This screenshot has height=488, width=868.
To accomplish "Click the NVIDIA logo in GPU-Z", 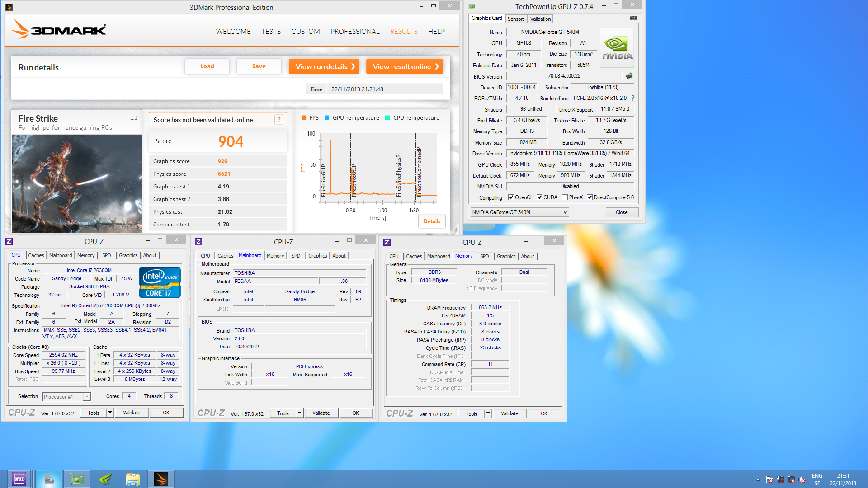I will coord(617,48).
